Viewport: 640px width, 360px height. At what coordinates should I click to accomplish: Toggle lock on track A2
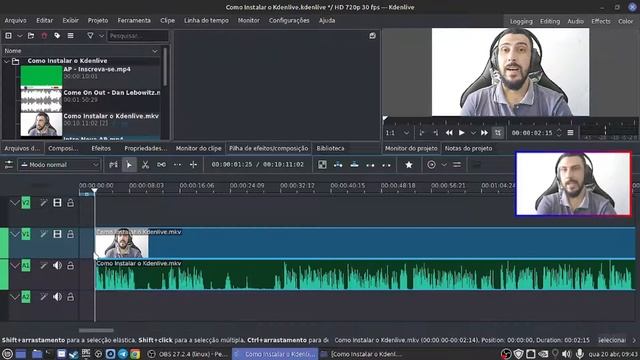click(x=71, y=297)
